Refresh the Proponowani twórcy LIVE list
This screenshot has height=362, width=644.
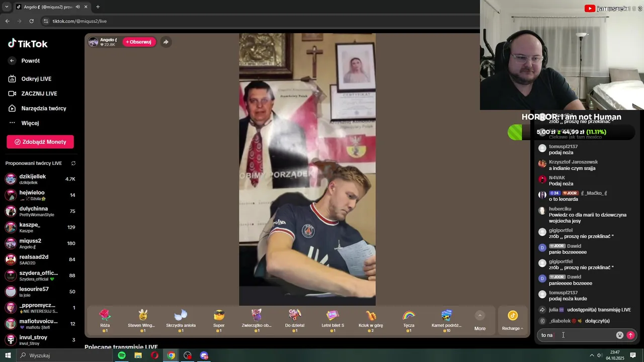pyautogui.click(x=73, y=163)
